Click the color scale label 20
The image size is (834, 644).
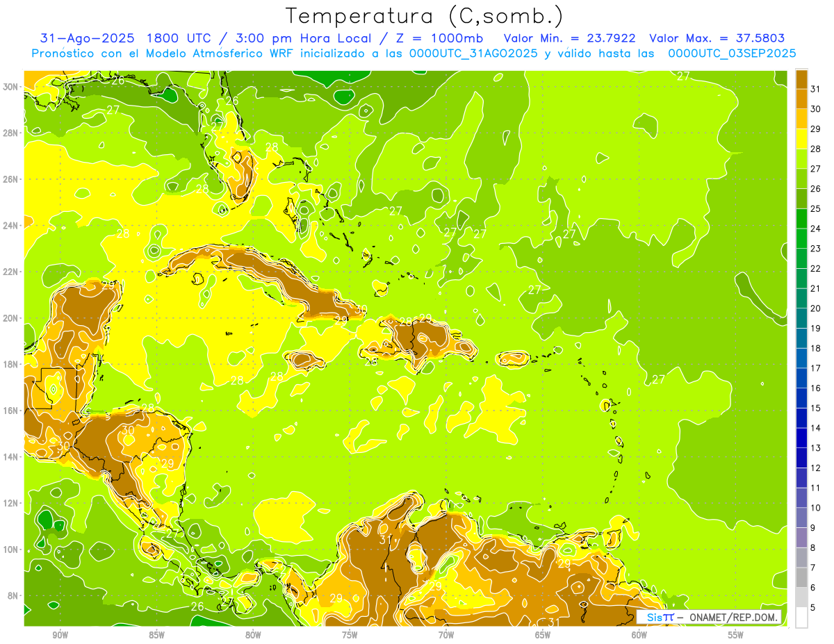pyautogui.click(x=816, y=308)
